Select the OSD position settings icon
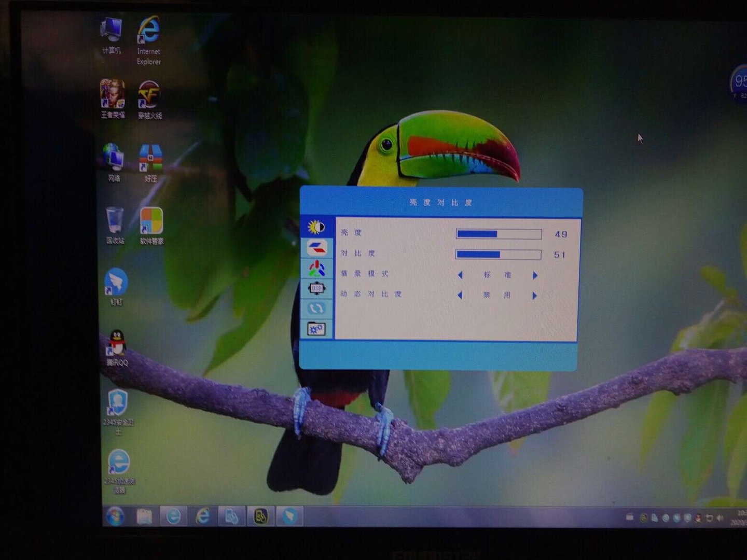This screenshot has height=560, width=747. (316, 288)
